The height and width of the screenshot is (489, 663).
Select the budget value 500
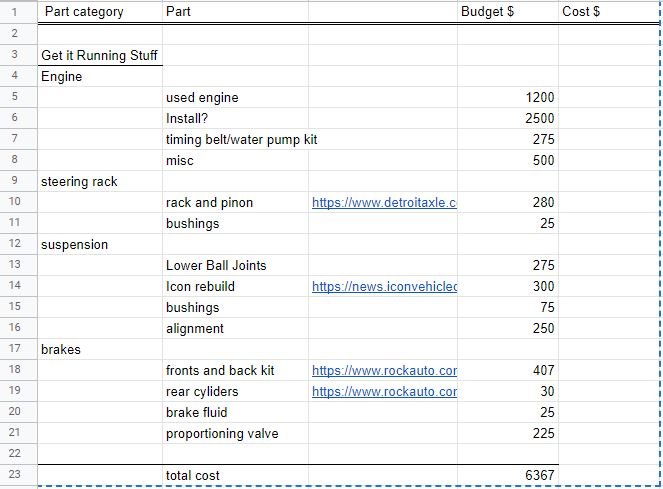coord(508,160)
